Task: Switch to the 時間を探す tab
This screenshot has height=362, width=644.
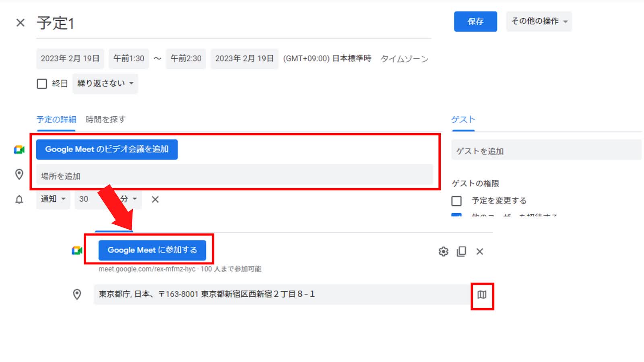Action: [x=105, y=119]
